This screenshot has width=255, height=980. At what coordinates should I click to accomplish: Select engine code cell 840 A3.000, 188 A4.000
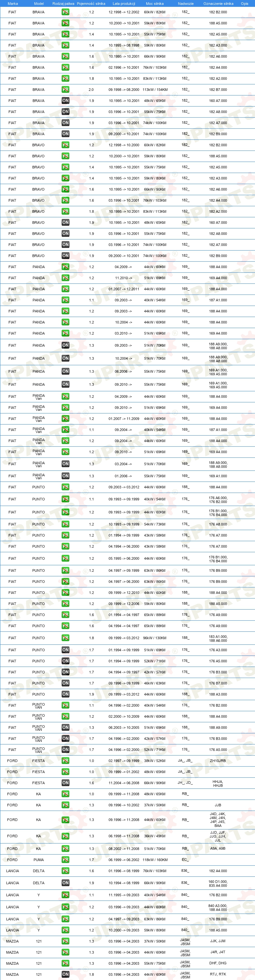click(218, 907)
